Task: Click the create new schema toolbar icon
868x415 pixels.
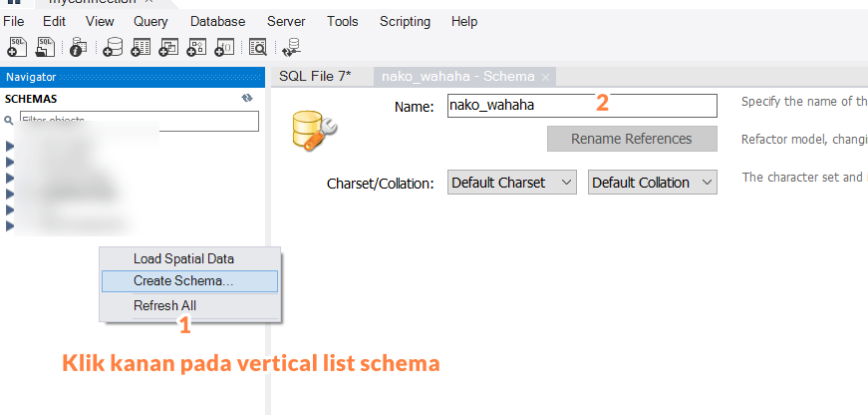Action: pos(113,45)
